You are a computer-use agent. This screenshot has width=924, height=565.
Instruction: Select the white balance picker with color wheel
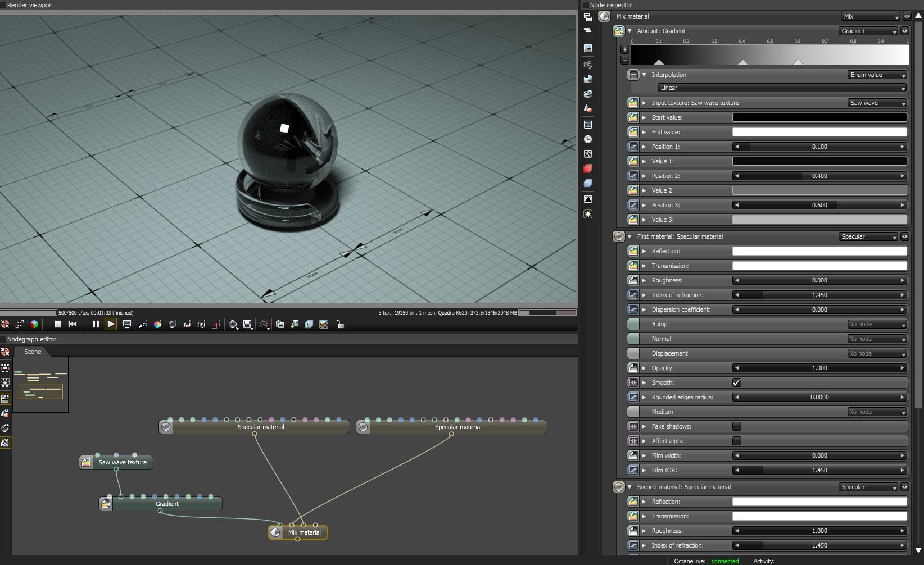(x=157, y=324)
